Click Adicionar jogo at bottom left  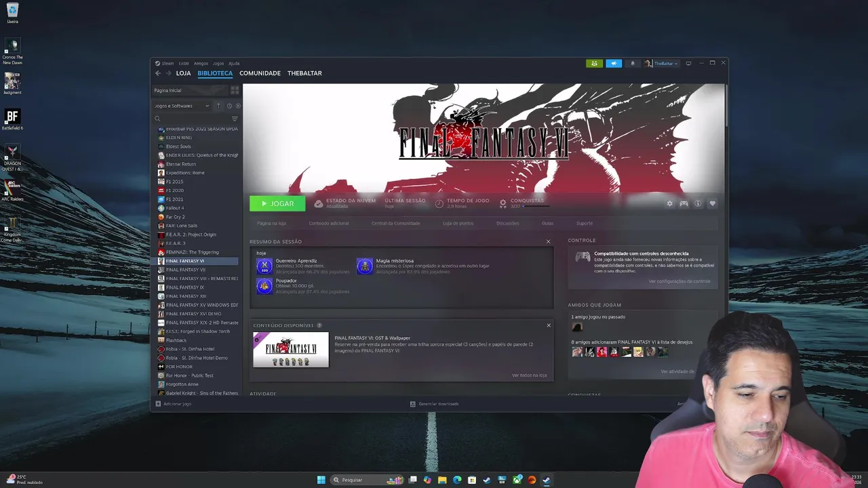[x=173, y=404]
